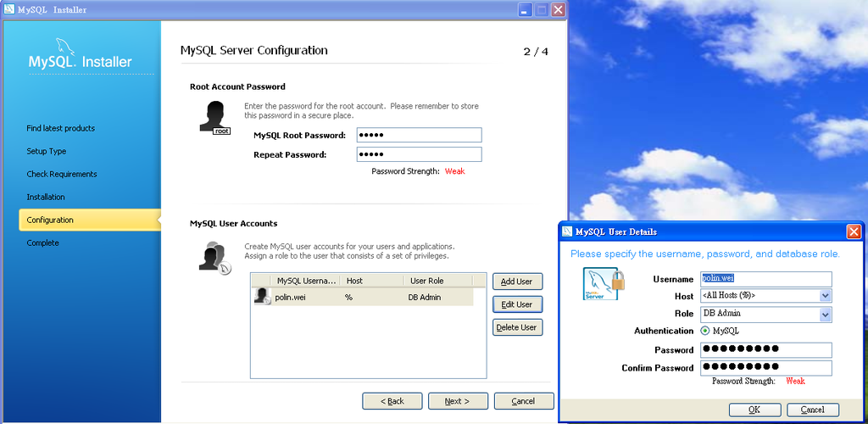Click the % host cell in table
Viewport: 868px width, 424px height.
pos(348,298)
